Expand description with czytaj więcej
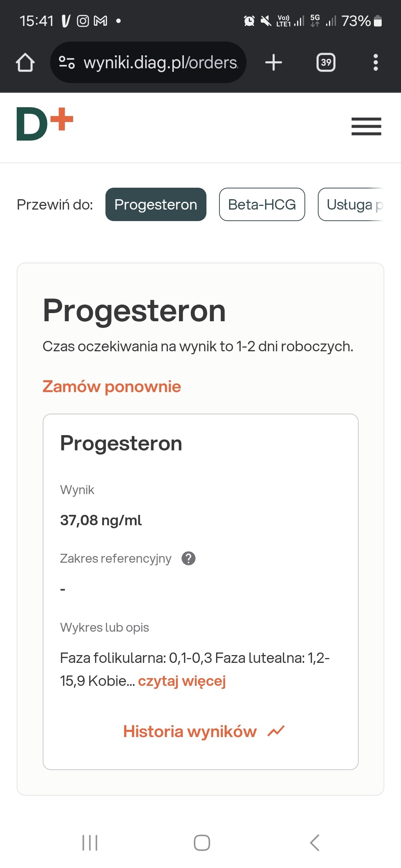Screen dimensions: 401x868 182,681
